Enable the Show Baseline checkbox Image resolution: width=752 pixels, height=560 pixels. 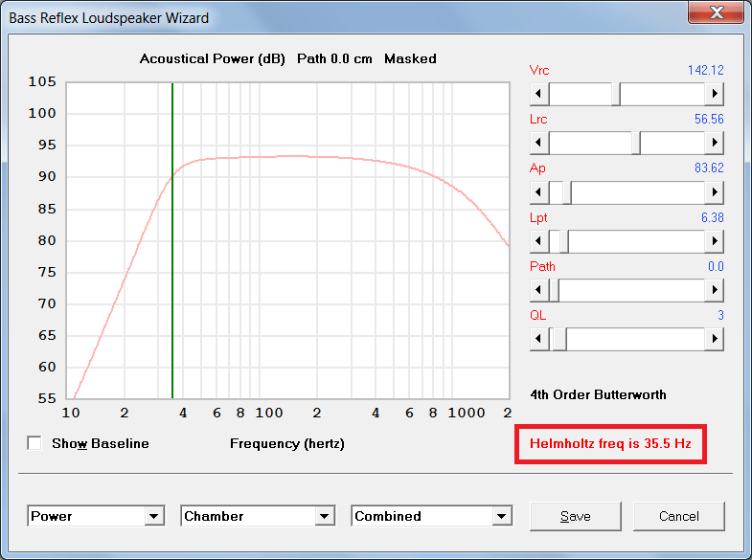pos(34,443)
